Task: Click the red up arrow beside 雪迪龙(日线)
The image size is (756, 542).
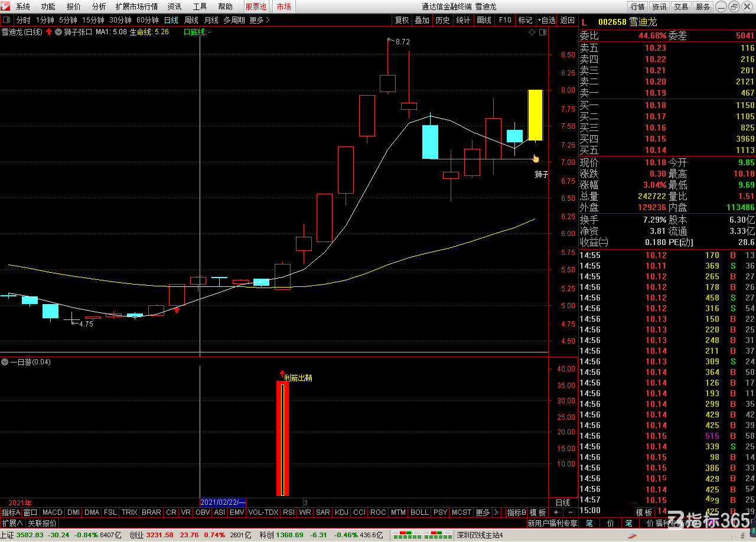Action: 49,32
